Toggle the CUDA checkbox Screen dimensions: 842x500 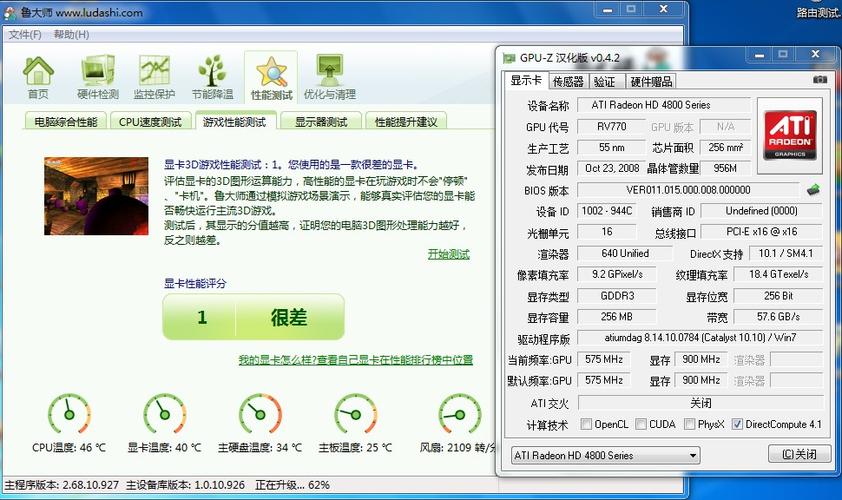click(641, 424)
